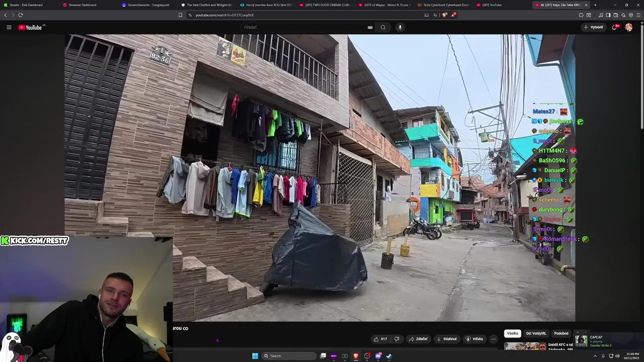Click the cast media icon in address bar
The image size is (644, 362).
[427, 15]
